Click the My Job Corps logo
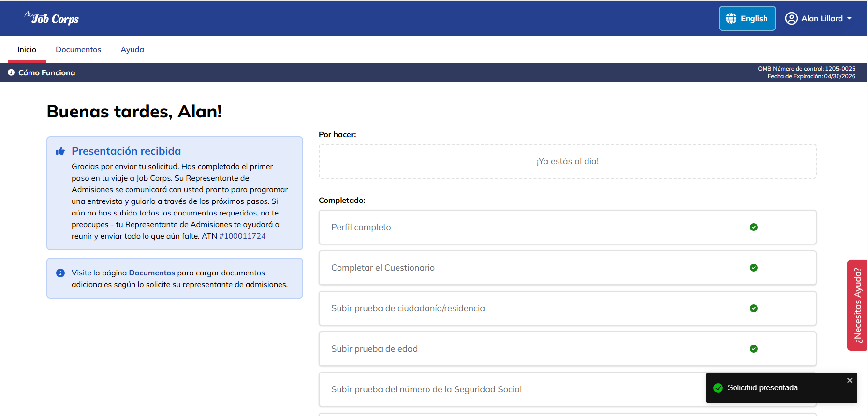Screen dimensions: 868x416 [x=52, y=18]
